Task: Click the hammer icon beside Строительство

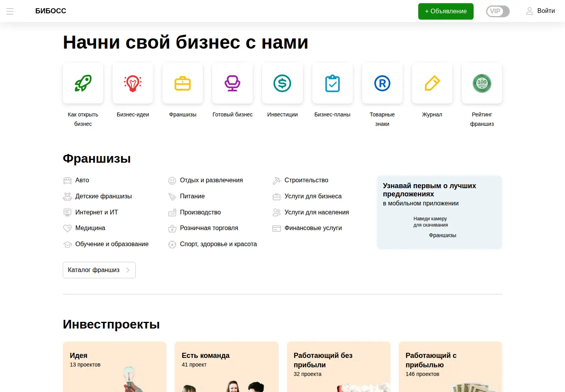Action: coord(277,180)
